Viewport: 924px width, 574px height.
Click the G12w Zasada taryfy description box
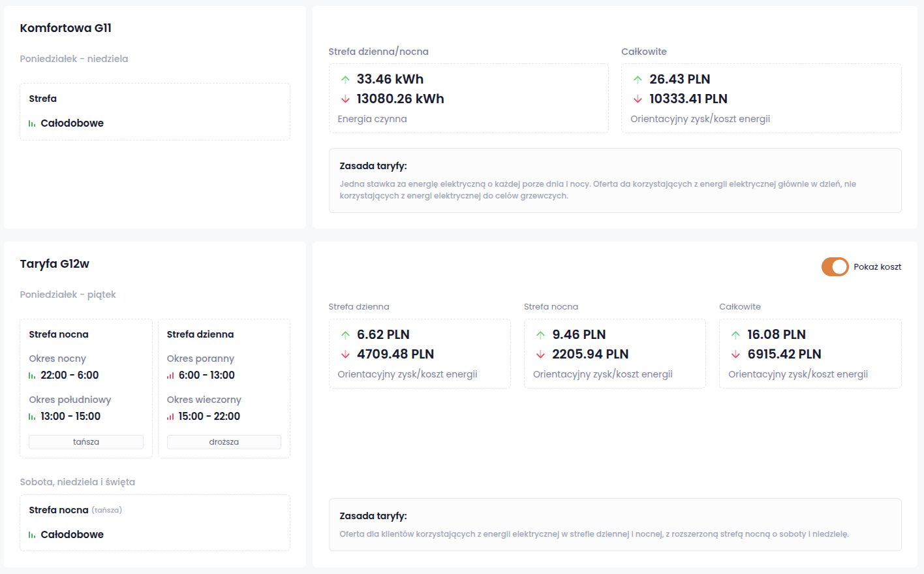615,524
